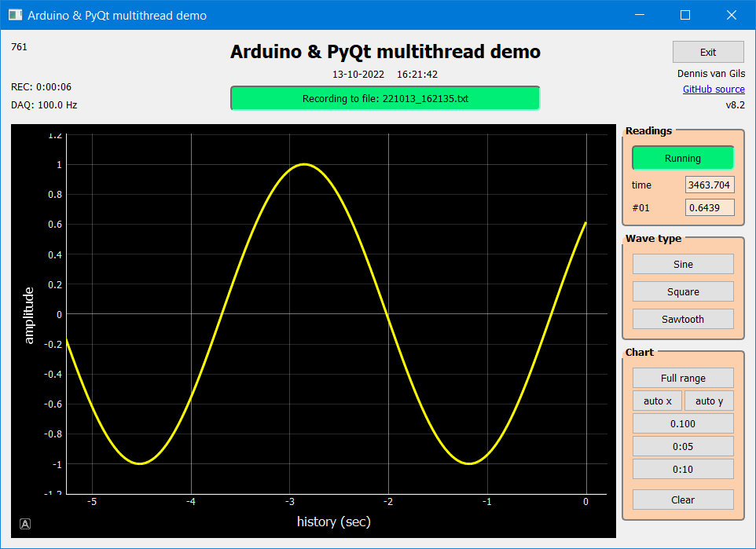756x549 pixels.
Task: Click the 'history (sec)' axis label
Action: (334, 522)
